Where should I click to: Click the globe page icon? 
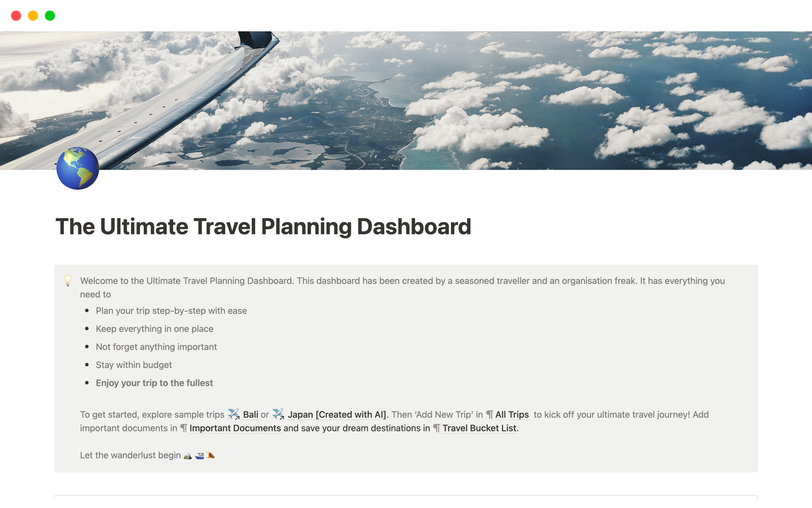coord(78,168)
